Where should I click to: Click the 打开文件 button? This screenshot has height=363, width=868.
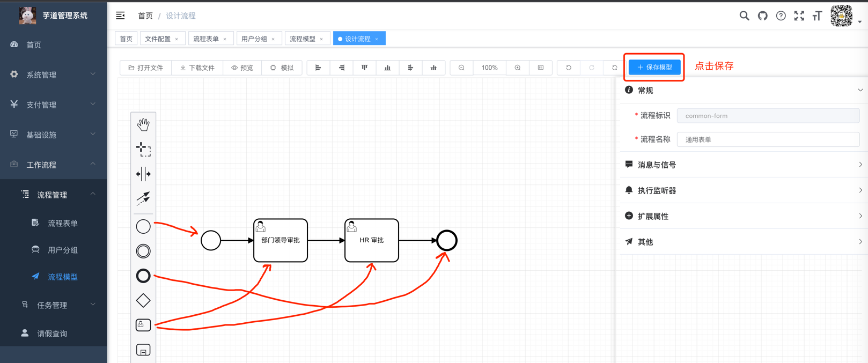click(x=146, y=68)
